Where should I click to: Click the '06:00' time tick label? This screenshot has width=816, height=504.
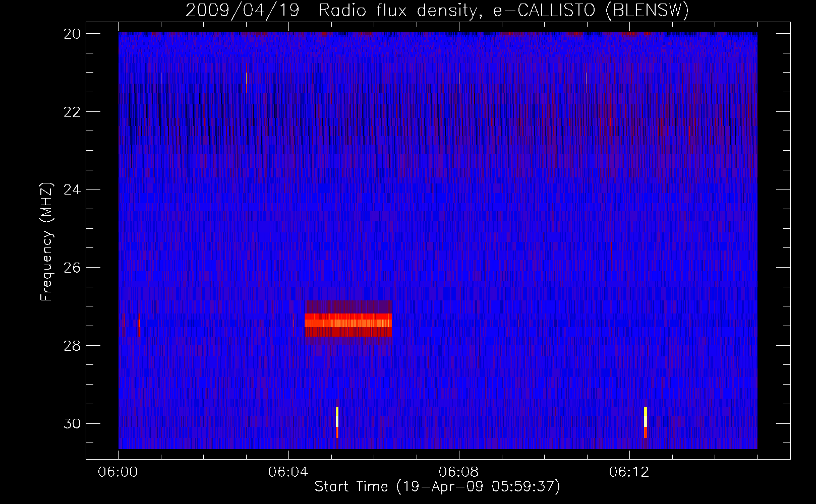[118, 472]
